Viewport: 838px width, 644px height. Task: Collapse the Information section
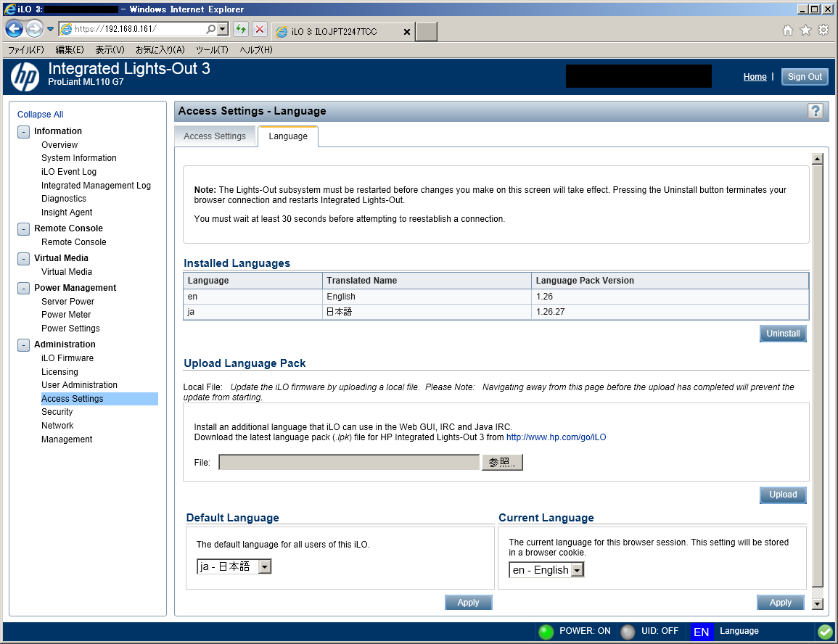(x=23, y=131)
